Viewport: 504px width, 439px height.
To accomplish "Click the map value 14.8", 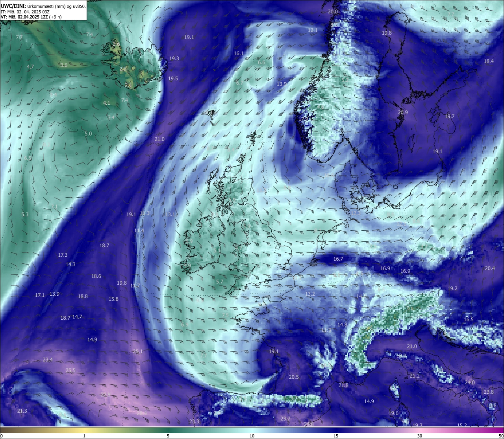I will [x=342, y=325].
